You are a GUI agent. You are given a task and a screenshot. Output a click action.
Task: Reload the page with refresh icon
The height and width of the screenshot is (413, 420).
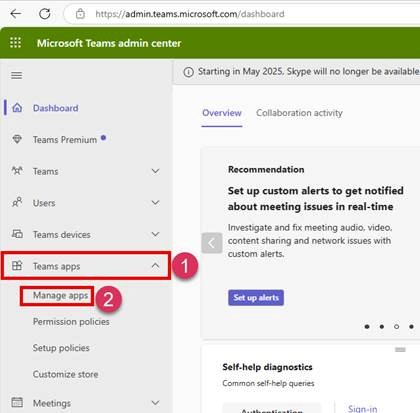45,14
